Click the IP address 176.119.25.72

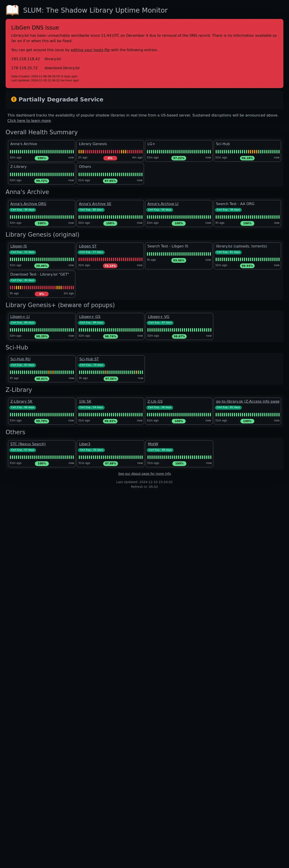24,68
